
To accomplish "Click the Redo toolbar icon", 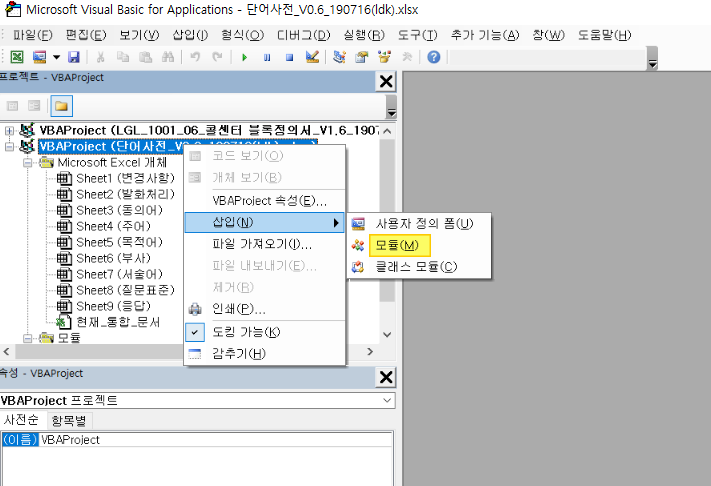I will pos(217,57).
